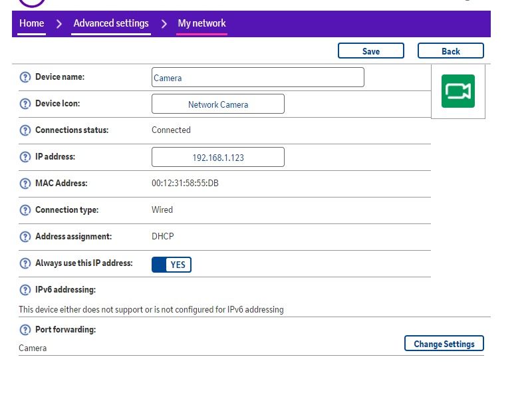Viewport: 532px width, 399px height.
Task: Click help icon beside Device Icon
Action: tap(25, 104)
